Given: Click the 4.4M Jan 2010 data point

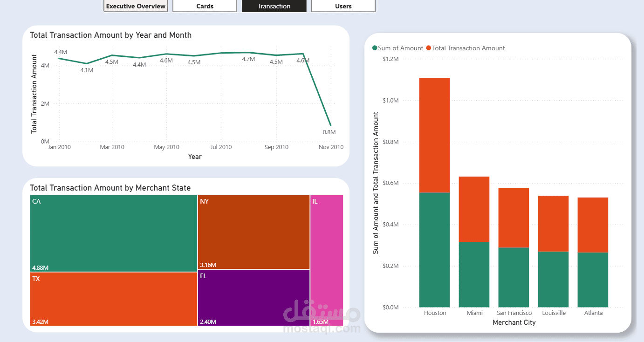Looking at the screenshot, I should click(x=59, y=58).
